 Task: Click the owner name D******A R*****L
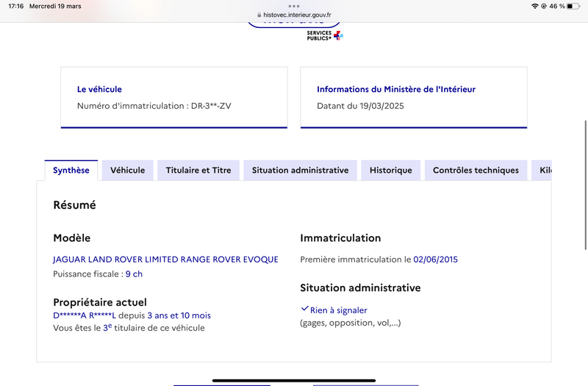[85, 315]
